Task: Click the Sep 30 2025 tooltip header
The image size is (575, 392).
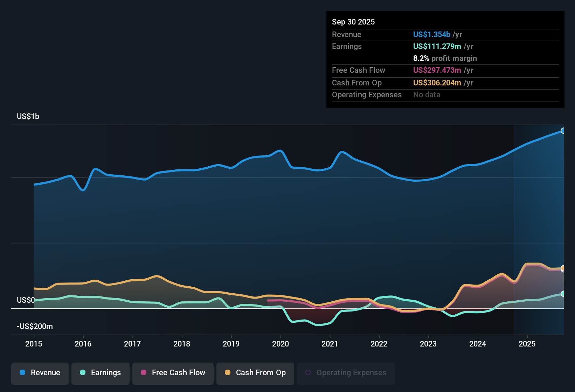Action: pyautogui.click(x=353, y=22)
